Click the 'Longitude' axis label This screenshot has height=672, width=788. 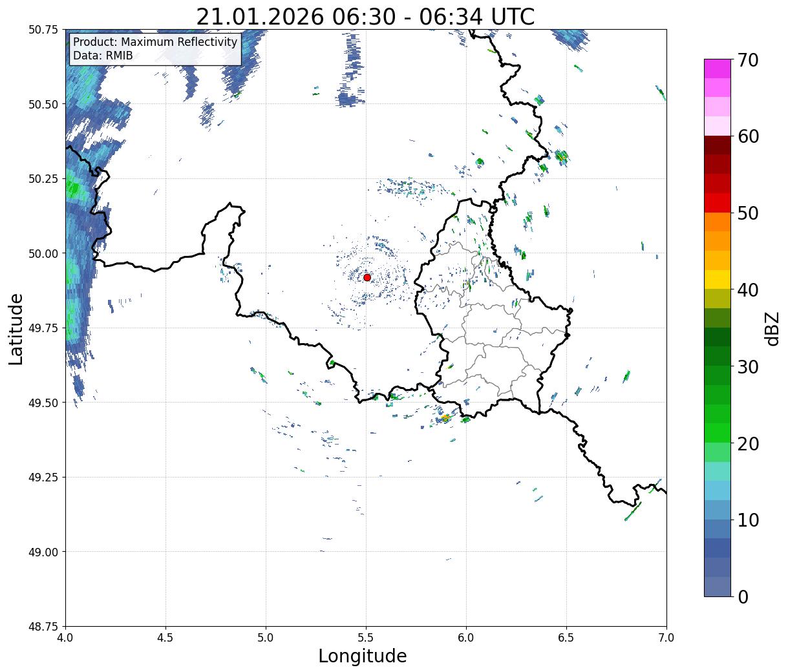[363, 656]
